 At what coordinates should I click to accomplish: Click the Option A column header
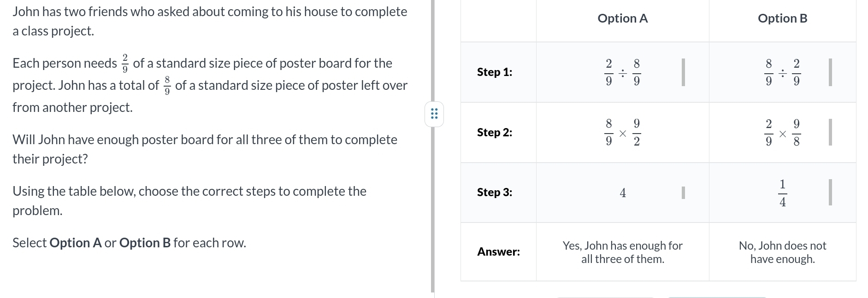click(x=622, y=18)
